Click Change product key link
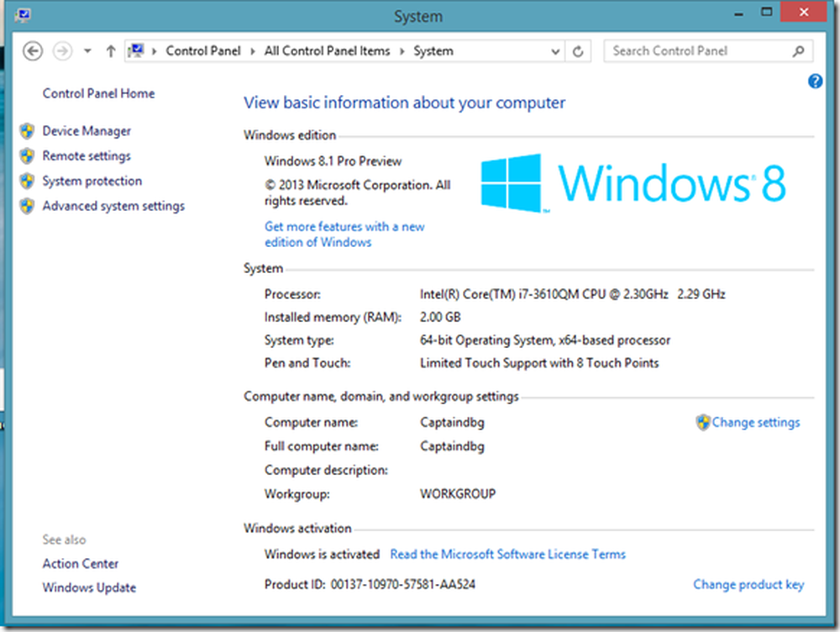 click(x=748, y=584)
